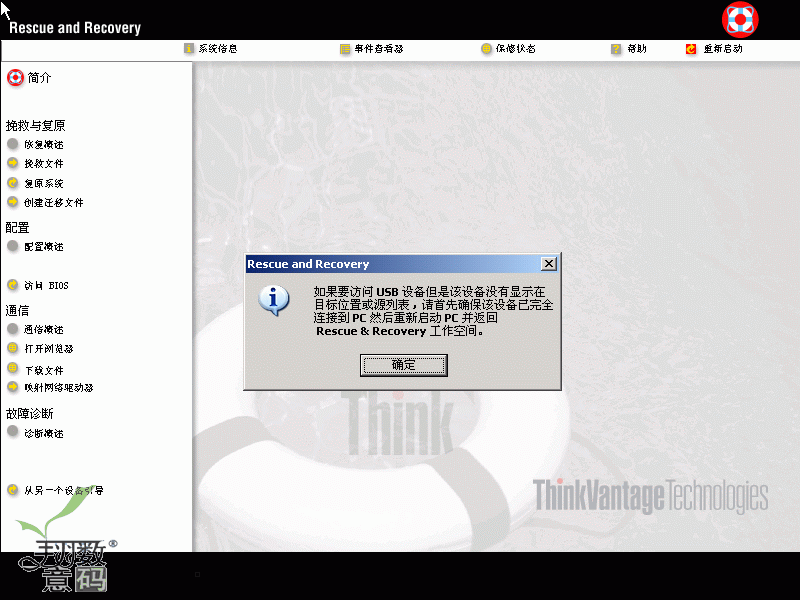800x600 pixels.
Task: Select the 创建迁移文件 link
Action: (x=54, y=202)
